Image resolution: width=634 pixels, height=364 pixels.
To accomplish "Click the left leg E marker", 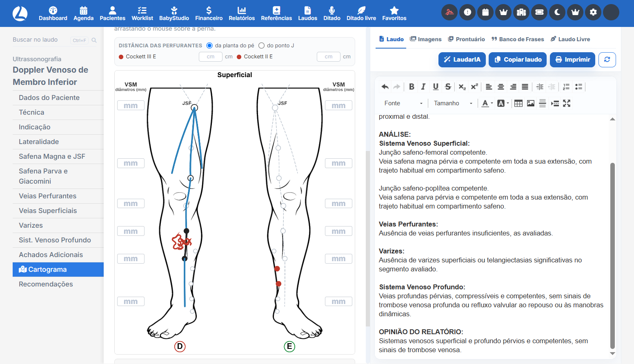I will (x=289, y=346).
